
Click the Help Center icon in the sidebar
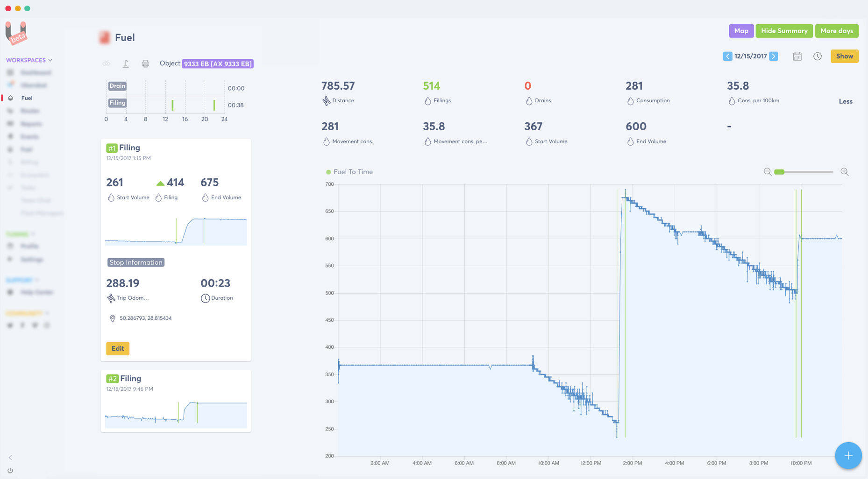pos(10,292)
